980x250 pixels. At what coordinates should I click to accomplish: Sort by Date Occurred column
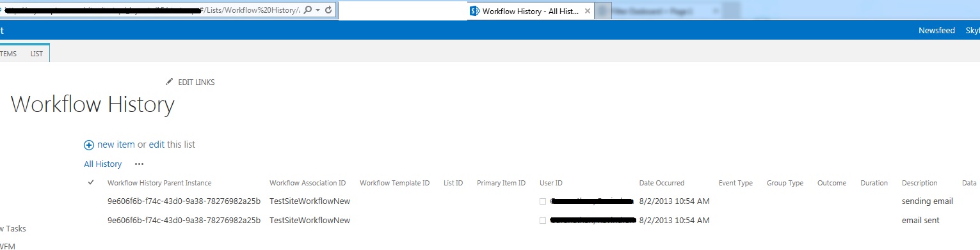(662, 184)
